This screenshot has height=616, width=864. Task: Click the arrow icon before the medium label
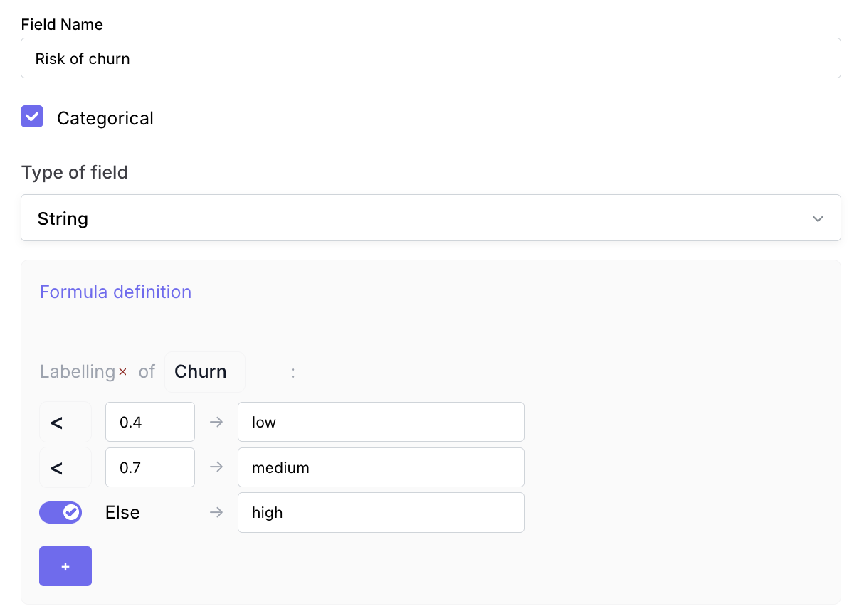click(216, 467)
